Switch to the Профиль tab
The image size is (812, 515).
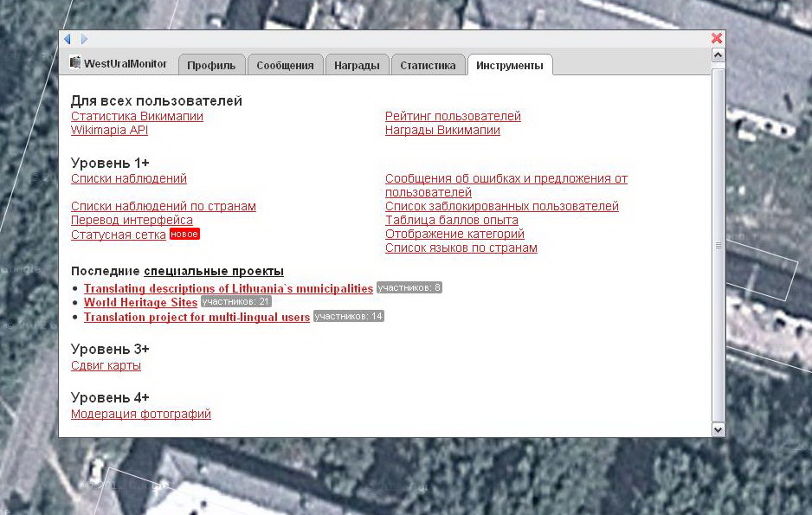click(210, 66)
